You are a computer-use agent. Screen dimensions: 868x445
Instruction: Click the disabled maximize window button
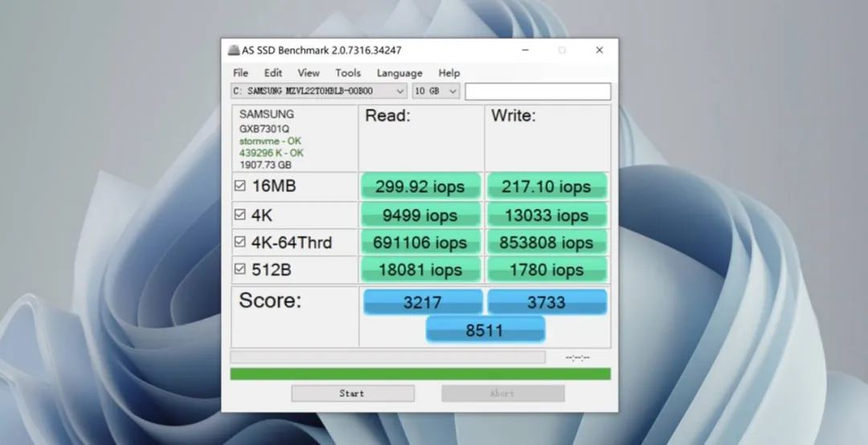pos(562,51)
